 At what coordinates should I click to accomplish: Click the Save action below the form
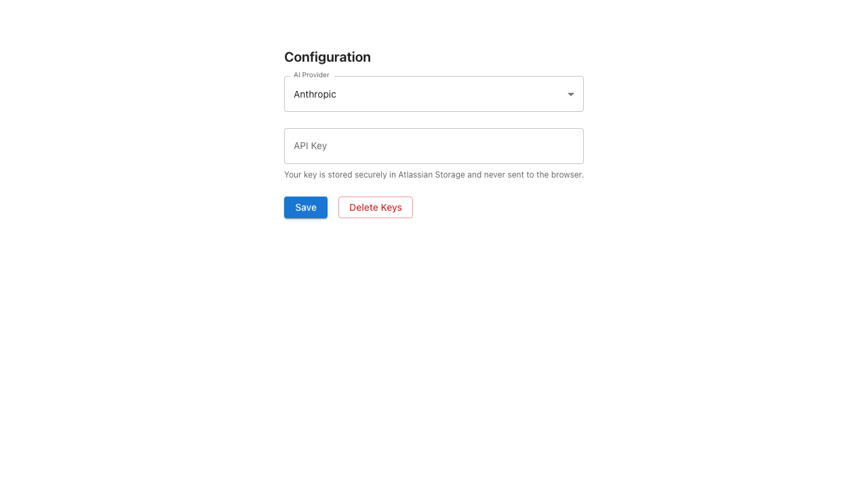pos(305,207)
